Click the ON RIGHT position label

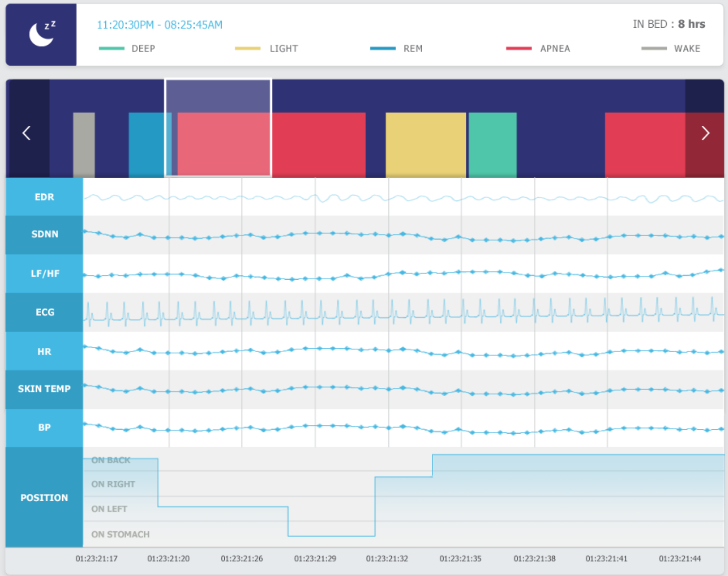point(113,484)
